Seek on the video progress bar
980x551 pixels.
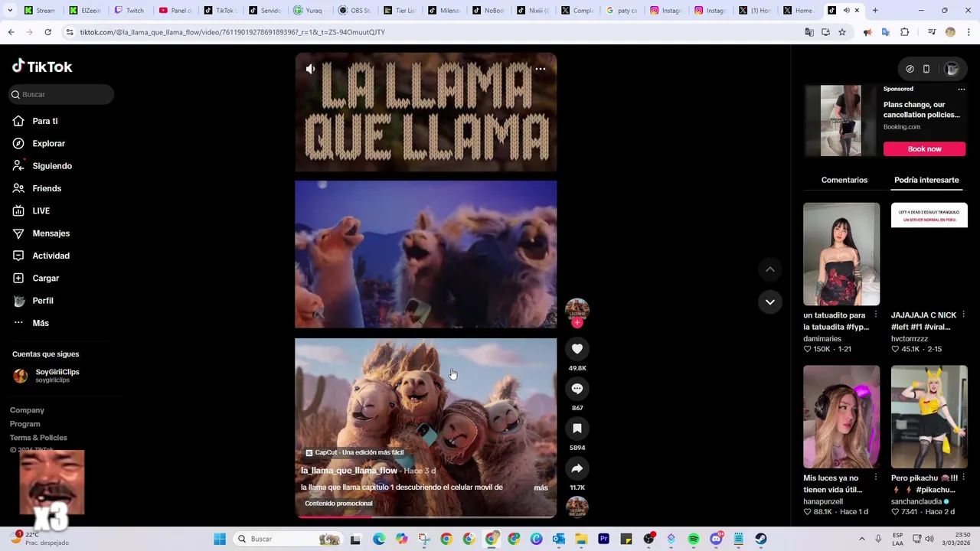tap(426, 517)
